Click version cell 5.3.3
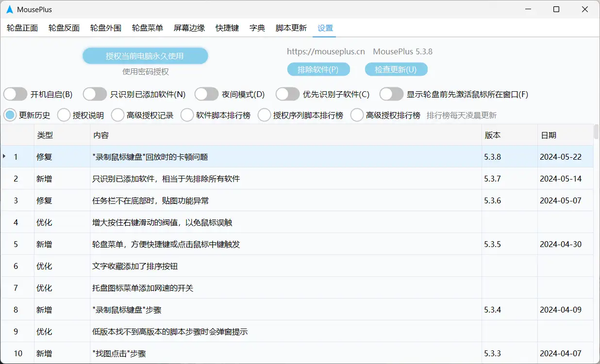The image size is (600, 364). [x=510, y=353]
